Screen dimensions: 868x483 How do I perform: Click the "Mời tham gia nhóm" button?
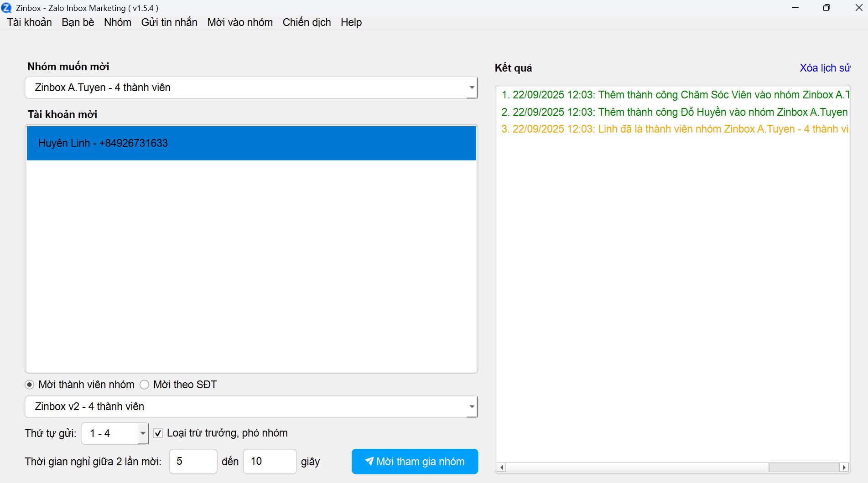coord(415,461)
